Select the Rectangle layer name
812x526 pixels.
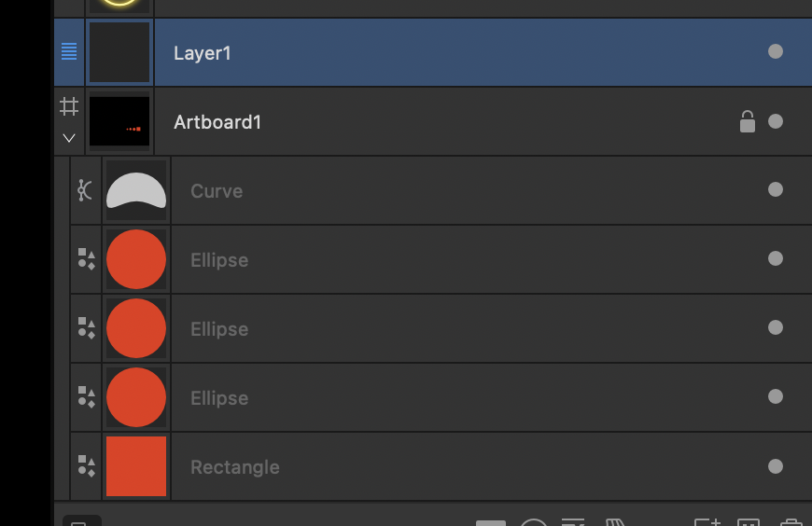pos(235,467)
